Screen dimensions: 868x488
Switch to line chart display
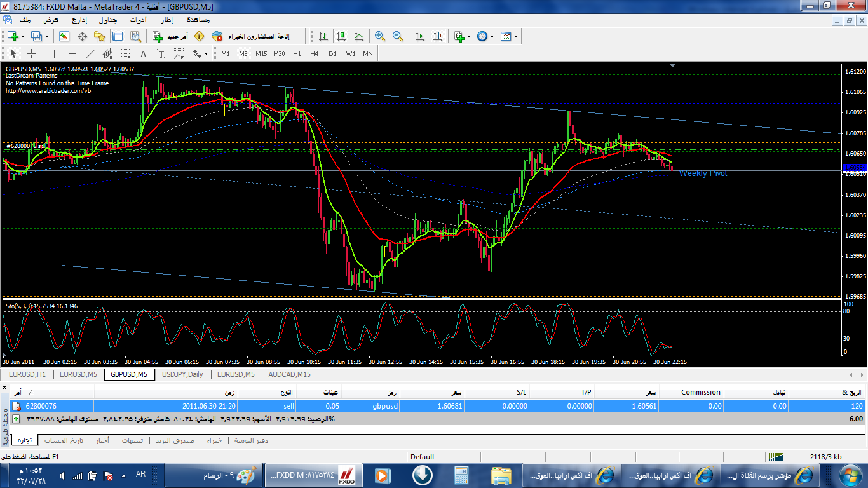pyautogui.click(x=360, y=36)
